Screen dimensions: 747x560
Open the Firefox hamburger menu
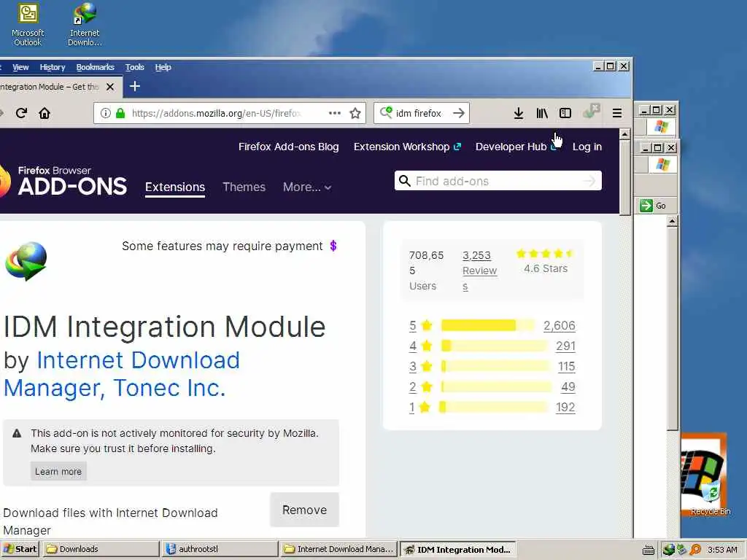[617, 113]
